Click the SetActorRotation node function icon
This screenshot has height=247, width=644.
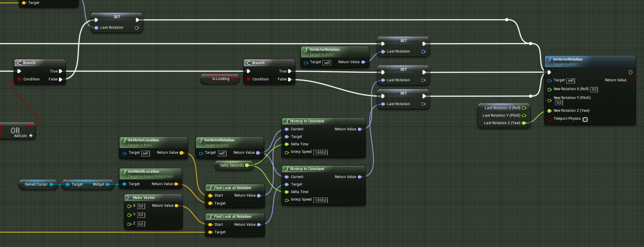[550, 59]
